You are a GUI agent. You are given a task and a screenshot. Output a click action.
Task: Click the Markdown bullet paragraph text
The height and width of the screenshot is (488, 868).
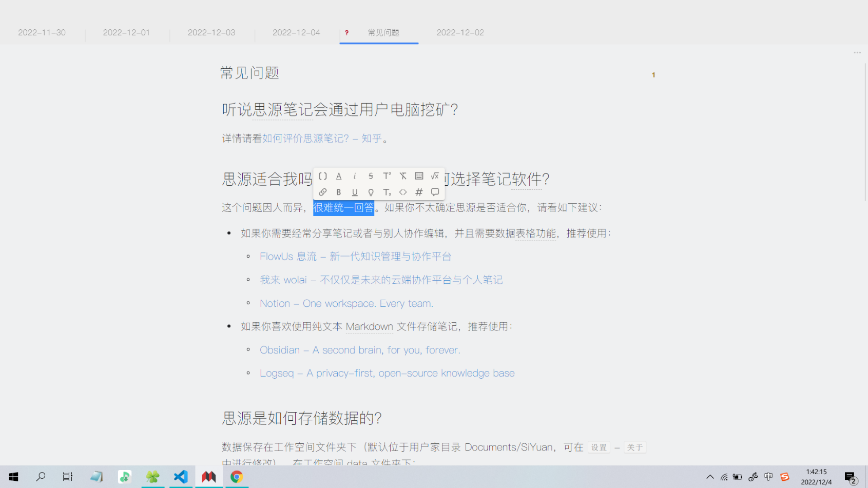pos(377,327)
